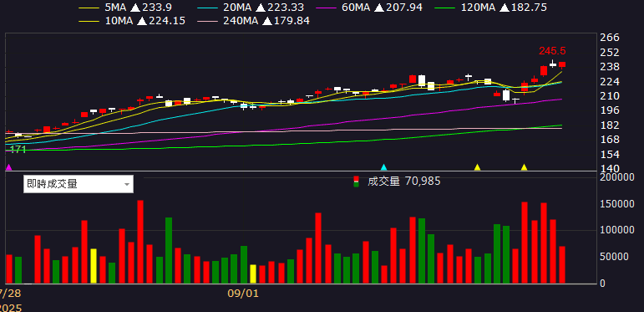Click the red-green 成交量 legend icon
This screenshot has height=312, width=644.
(x=356, y=182)
